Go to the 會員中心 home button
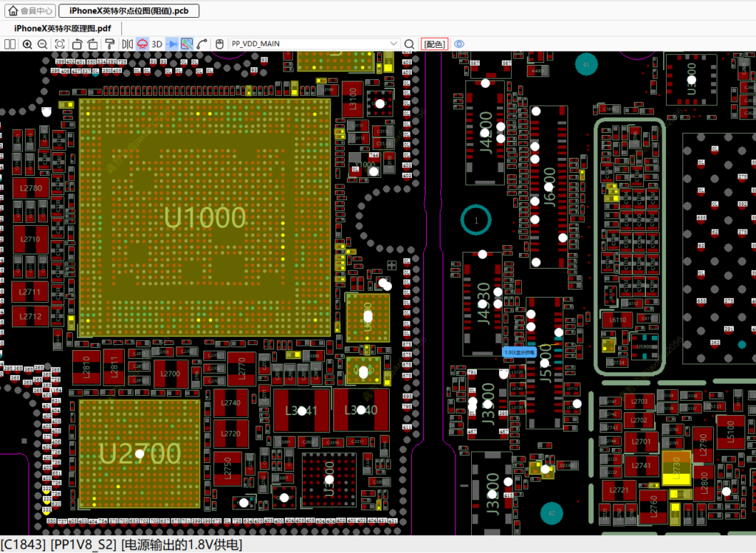 [x=30, y=10]
